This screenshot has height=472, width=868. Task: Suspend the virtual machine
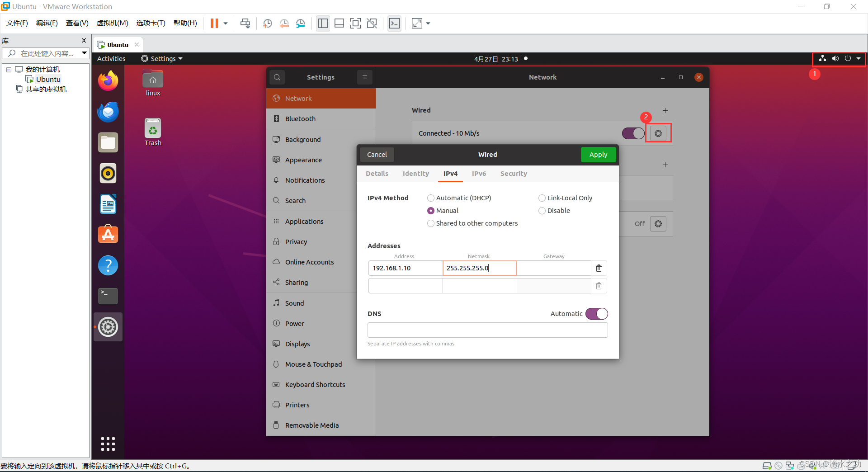(x=214, y=23)
